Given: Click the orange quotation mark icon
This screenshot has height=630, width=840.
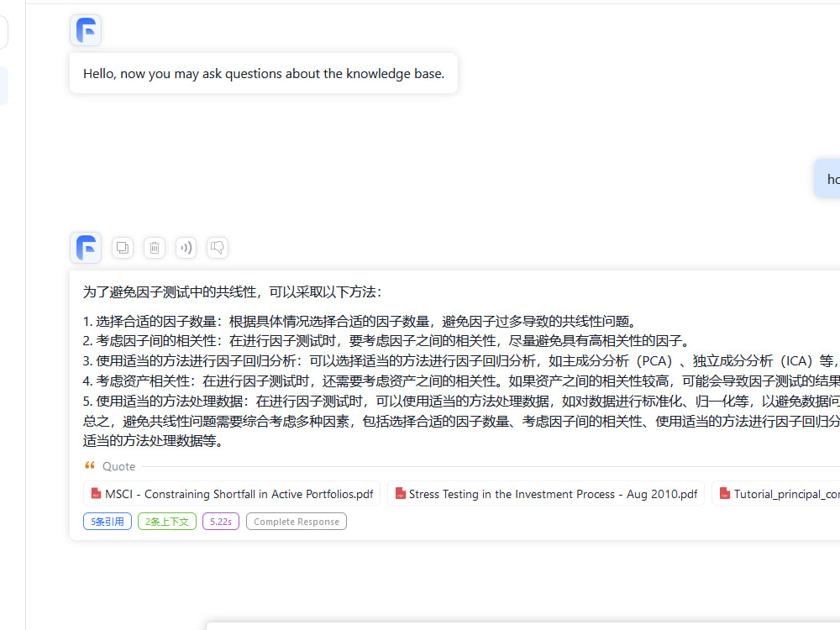Looking at the screenshot, I should (x=90, y=465).
